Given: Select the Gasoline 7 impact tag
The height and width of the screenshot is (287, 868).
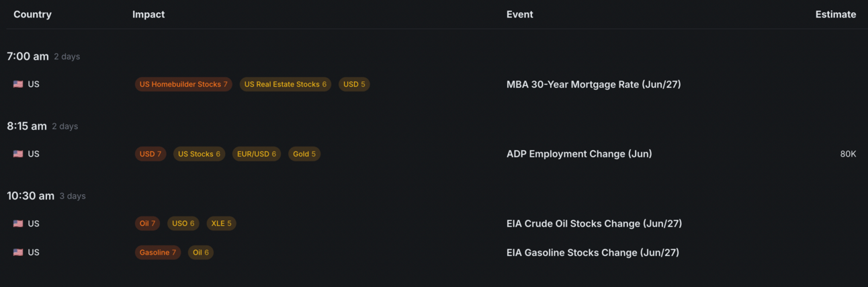Looking at the screenshot, I should 157,253.
